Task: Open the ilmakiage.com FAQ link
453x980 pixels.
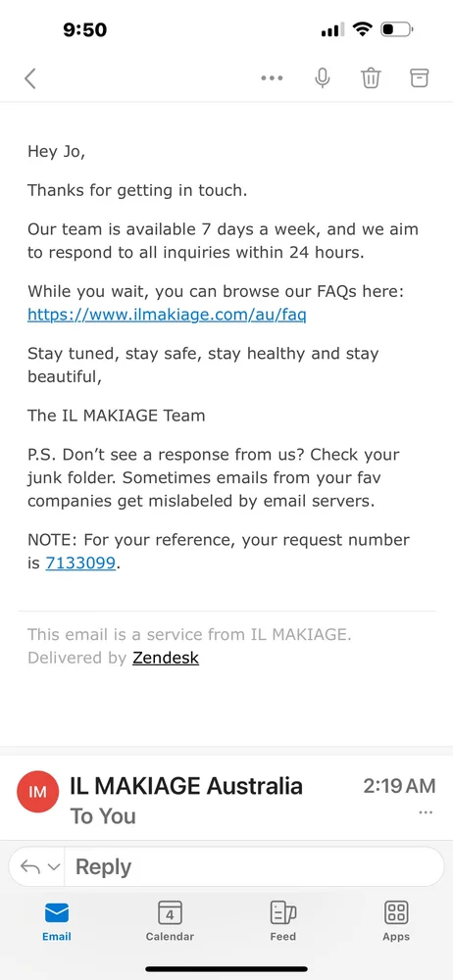Action: click(167, 315)
